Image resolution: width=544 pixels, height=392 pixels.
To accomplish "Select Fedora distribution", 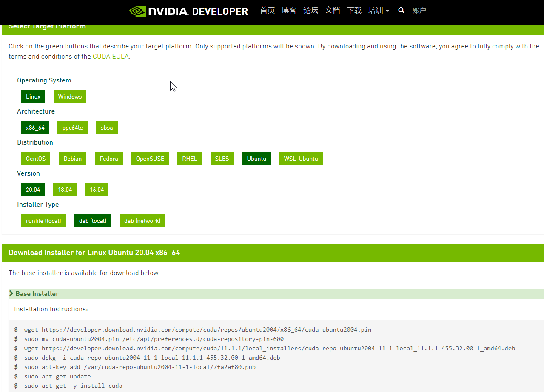I will 109,159.
